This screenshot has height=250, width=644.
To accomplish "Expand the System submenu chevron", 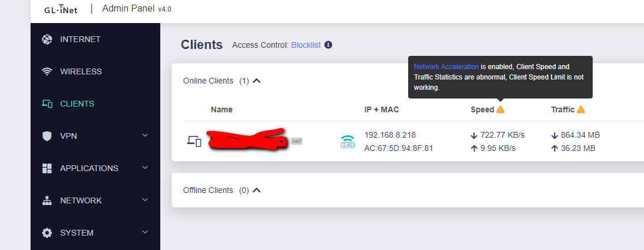I will click(x=145, y=233).
